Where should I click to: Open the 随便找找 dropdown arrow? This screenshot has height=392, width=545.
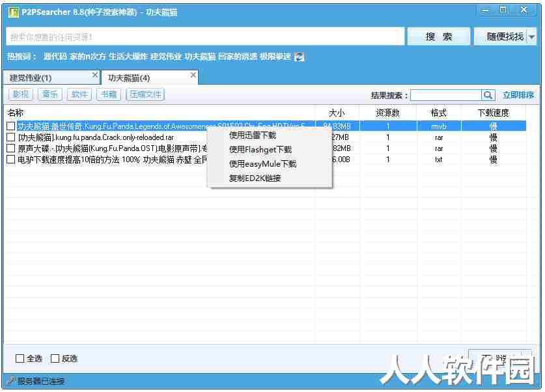(532, 36)
